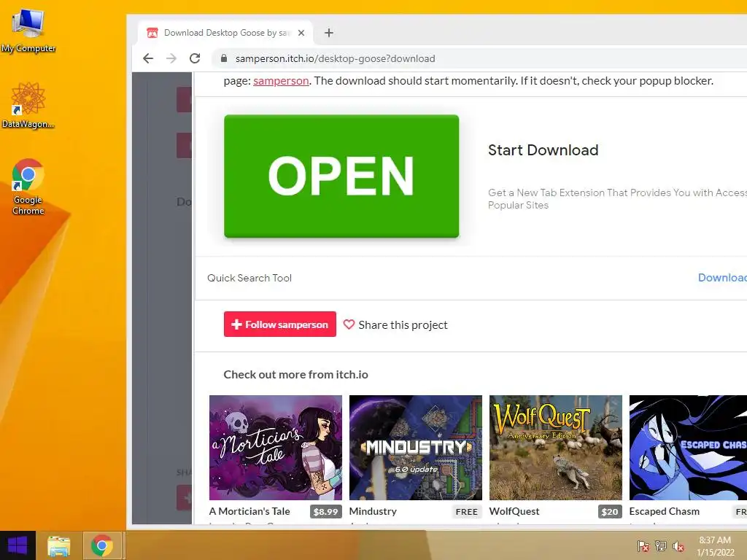Open Google Chrome desktop shortcut
The height and width of the screenshot is (560, 747).
(x=28, y=187)
